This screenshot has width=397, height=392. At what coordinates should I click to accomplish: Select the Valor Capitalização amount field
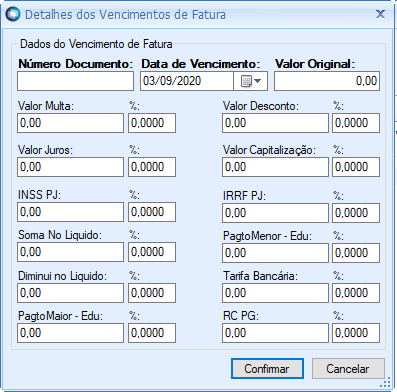click(x=275, y=167)
